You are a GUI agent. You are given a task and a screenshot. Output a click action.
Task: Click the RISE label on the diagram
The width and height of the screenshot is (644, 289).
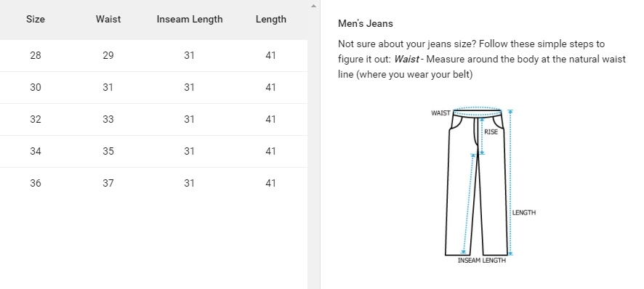[x=491, y=131]
